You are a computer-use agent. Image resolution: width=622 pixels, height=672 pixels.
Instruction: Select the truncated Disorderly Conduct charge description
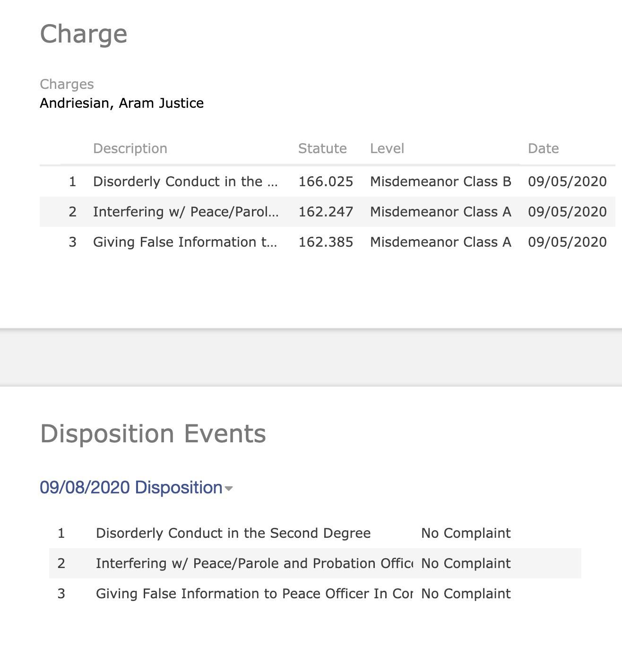[185, 181]
